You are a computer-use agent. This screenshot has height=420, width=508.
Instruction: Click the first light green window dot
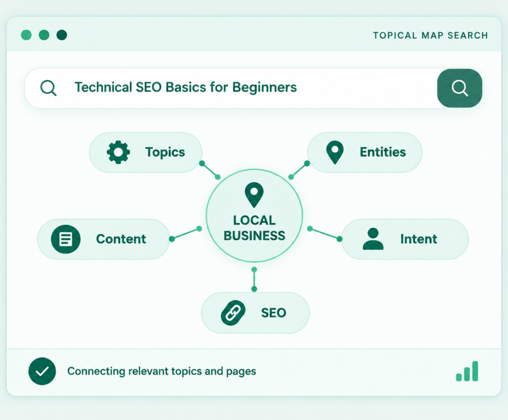point(26,35)
